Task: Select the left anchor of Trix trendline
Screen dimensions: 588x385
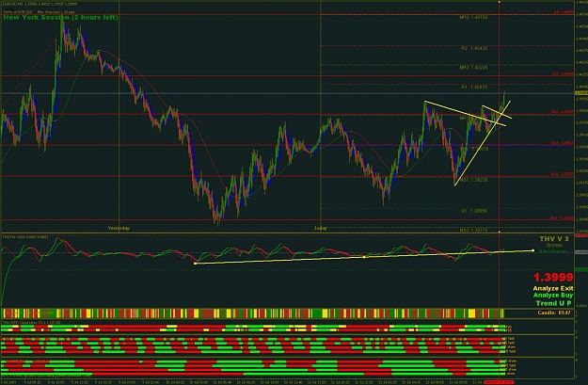Action: [195, 264]
